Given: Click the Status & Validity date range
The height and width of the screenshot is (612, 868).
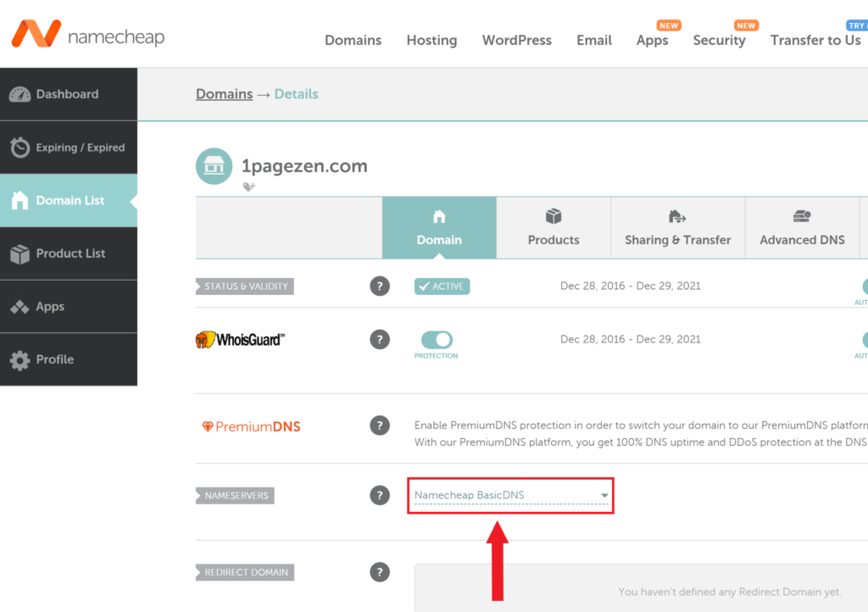Looking at the screenshot, I should coord(631,286).
